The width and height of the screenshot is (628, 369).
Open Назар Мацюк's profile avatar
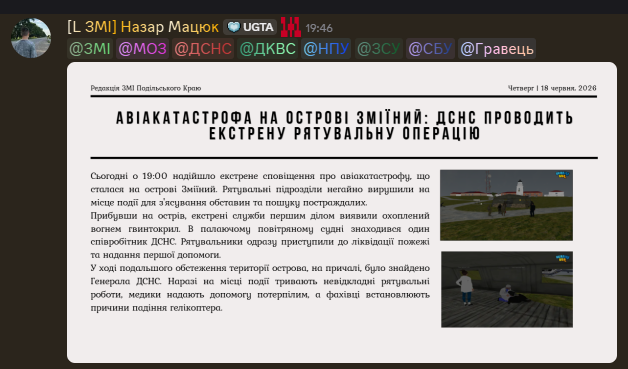31,38
